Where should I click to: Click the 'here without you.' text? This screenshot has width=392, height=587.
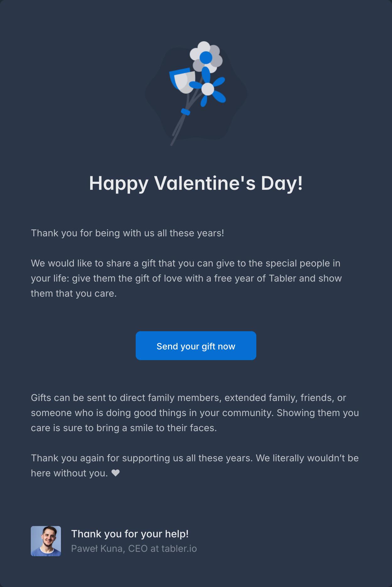(x=69, y=473)
